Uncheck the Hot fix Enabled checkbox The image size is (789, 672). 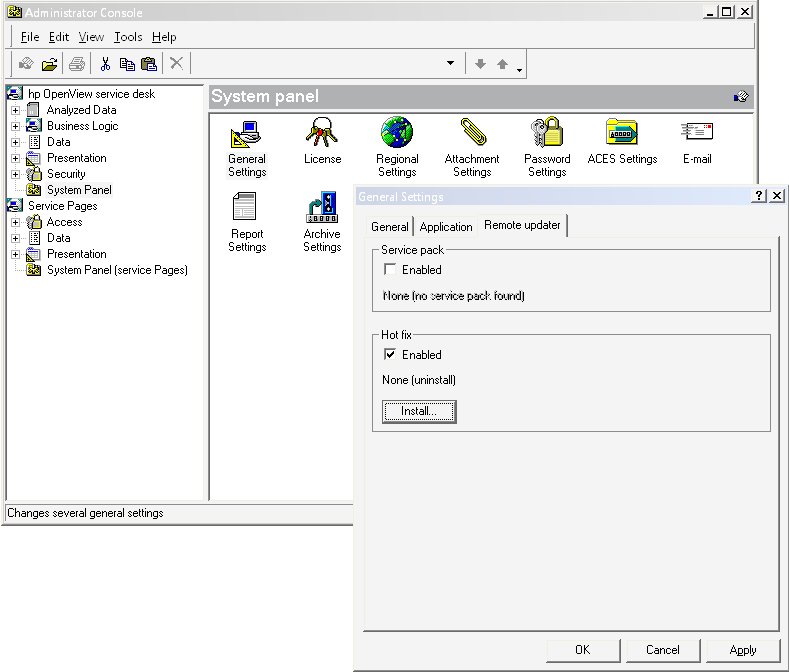click(x=390, y=355)
